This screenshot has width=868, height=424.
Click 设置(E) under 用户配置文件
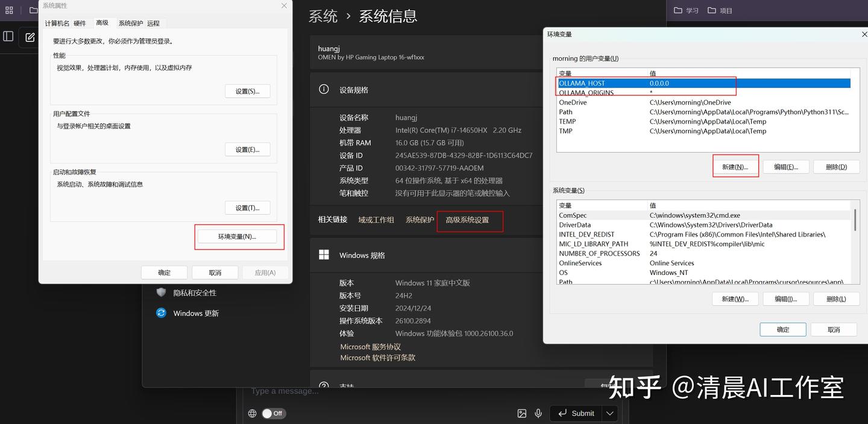[x=248, y=150]
